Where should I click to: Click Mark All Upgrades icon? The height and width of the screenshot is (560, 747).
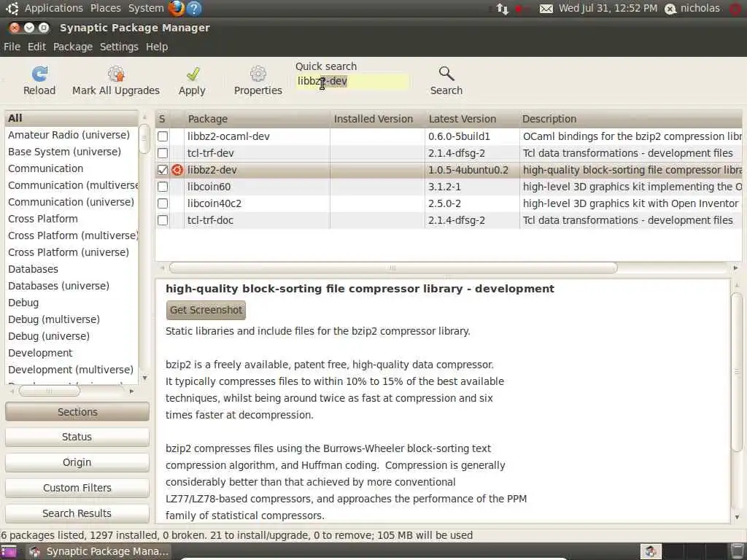pos(116,74)
